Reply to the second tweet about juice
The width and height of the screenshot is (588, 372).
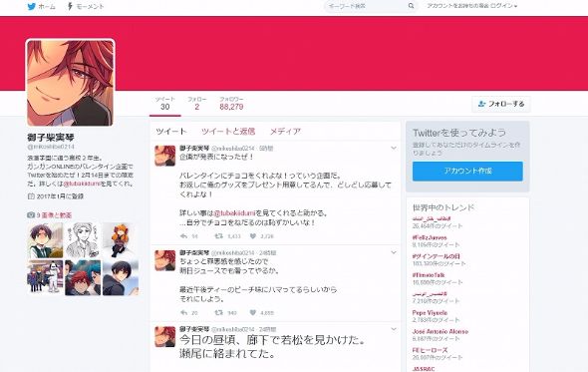point(183,313)
